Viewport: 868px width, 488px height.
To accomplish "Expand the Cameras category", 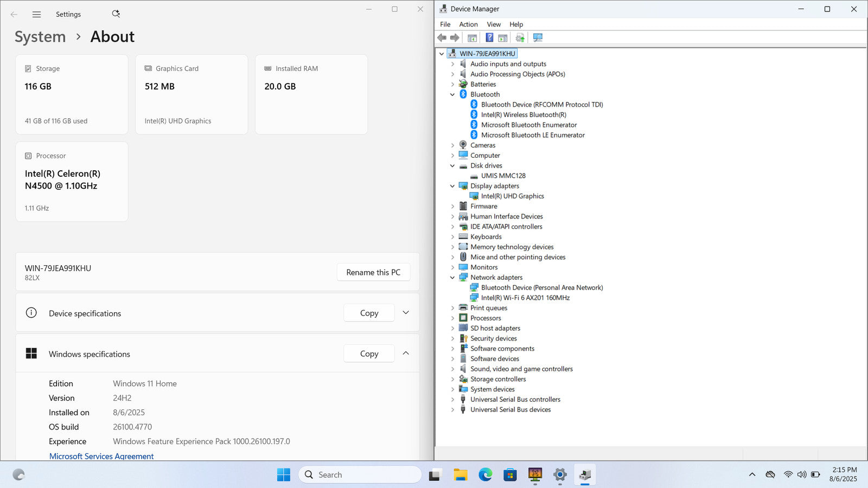I will [x=452, y=145].
